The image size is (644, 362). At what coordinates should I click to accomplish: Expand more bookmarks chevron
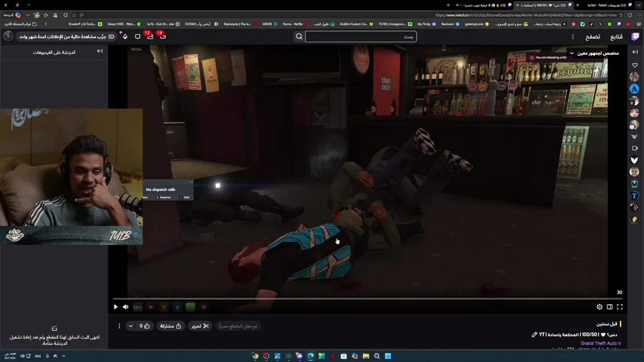click(x=46, y=24)
